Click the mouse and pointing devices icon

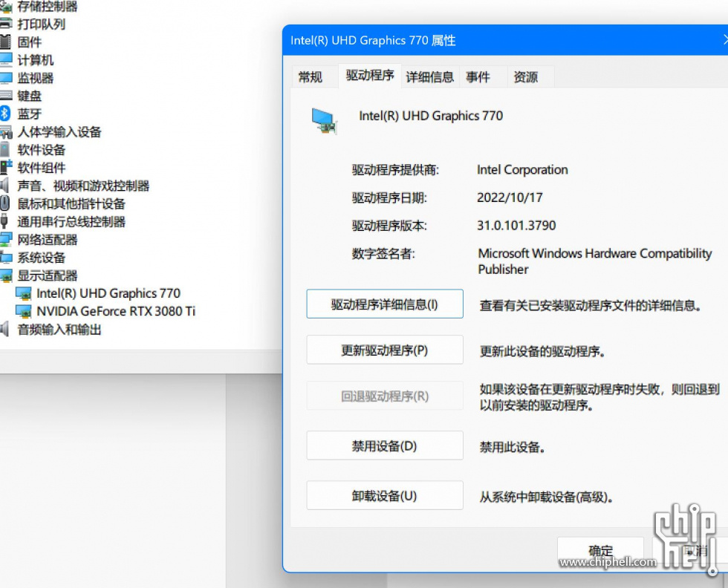4,203
